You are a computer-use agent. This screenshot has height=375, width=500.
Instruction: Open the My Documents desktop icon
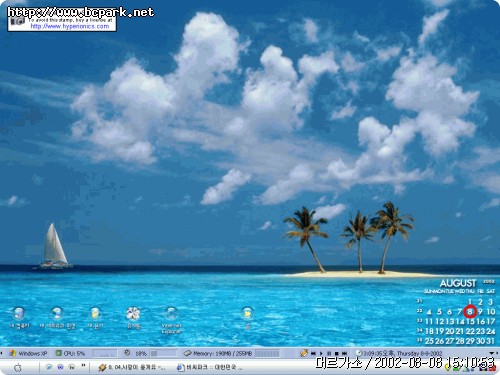coord(95,318)
